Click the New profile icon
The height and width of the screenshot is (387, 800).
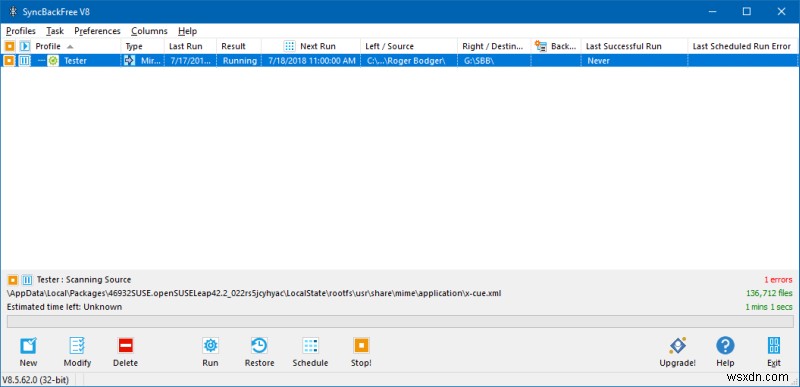[x=28, y=346]
